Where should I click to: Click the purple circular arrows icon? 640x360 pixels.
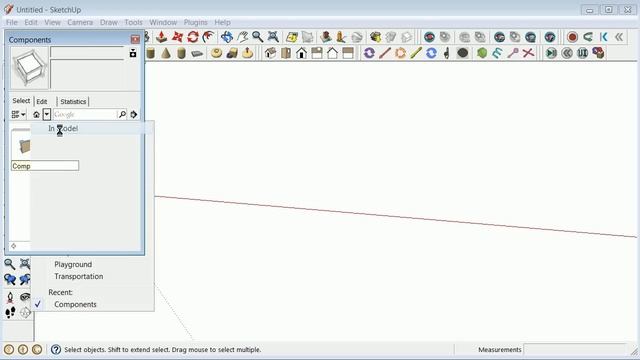tap(369, 53)
